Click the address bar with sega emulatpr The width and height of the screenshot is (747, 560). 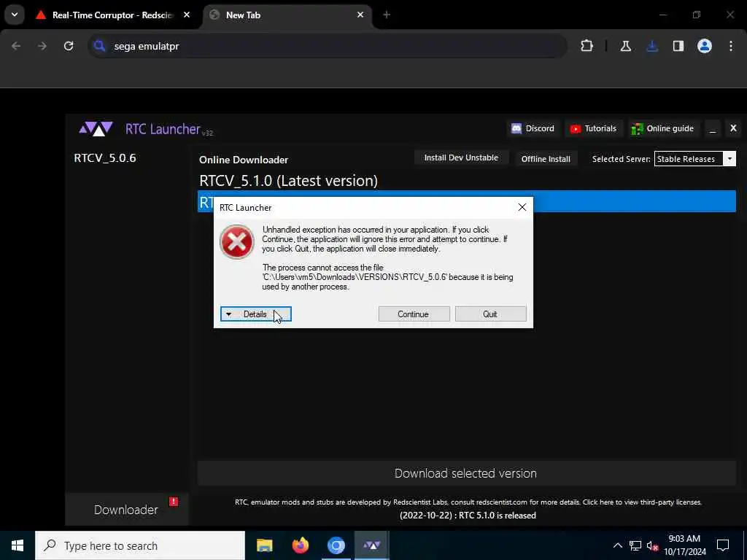point(328,46)
